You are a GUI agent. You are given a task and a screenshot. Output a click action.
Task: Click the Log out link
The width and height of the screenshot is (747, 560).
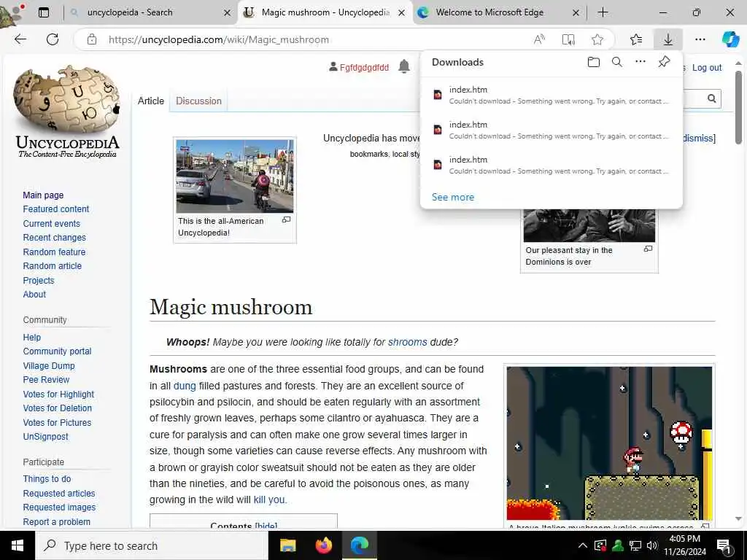coord(707,68)
